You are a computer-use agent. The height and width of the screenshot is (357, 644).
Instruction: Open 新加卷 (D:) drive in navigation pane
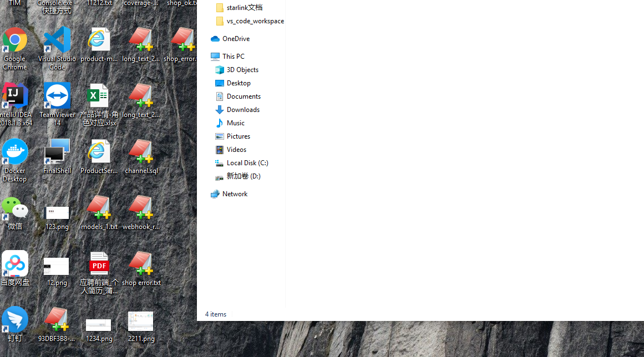point(238,176)
